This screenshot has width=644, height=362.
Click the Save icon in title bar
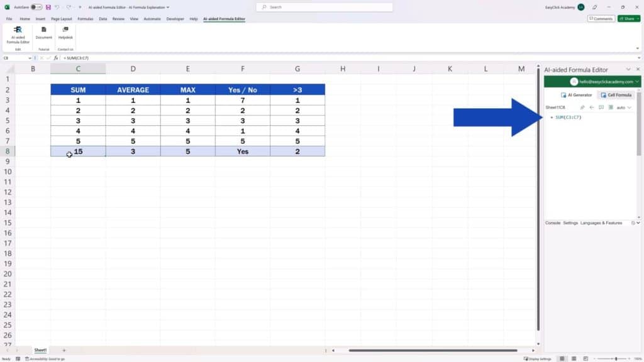(48, 7)
